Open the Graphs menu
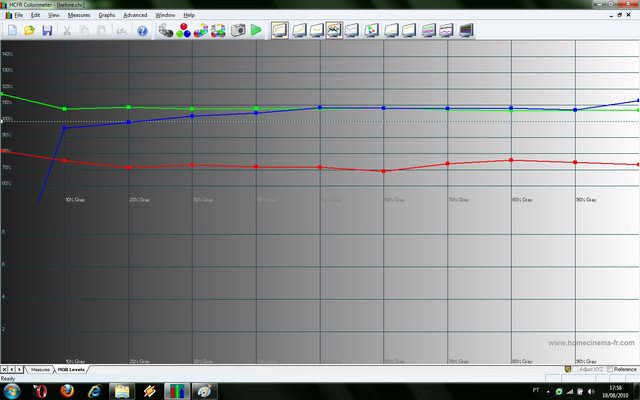This screenshot has width=640, height=400. point(107,15)
